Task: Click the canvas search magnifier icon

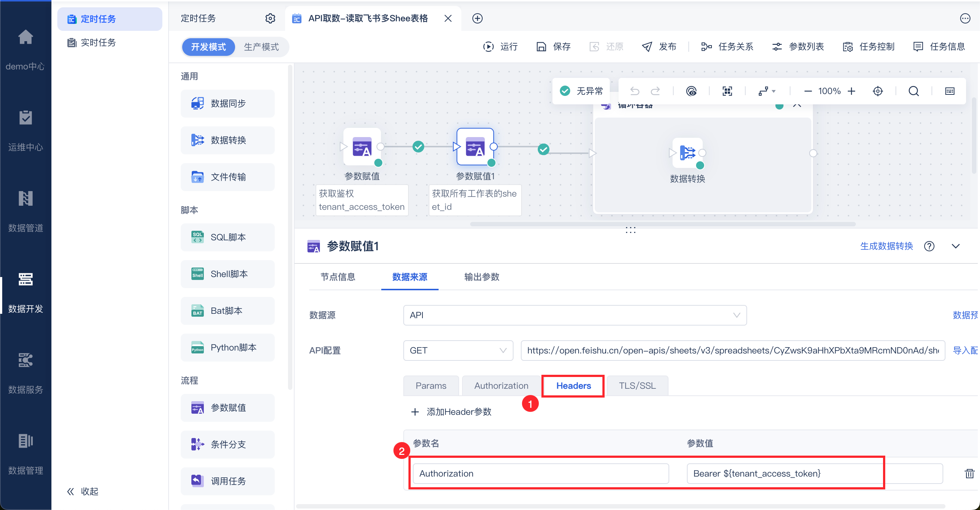Action: tap(914, 91)
